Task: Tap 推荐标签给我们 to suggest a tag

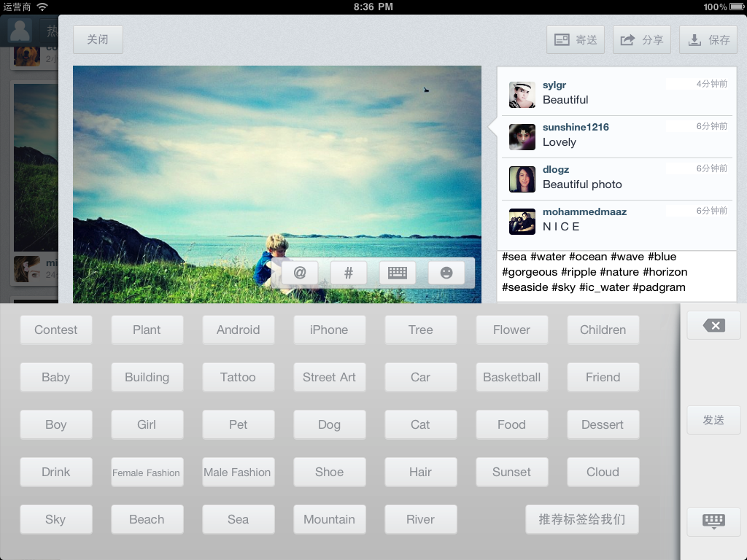Action: tap(582, 519)
